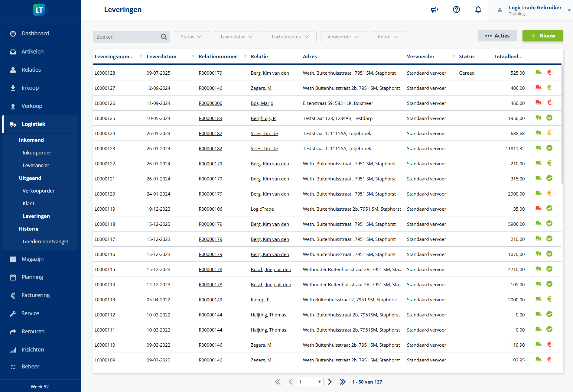Image resolution: width=573 pixels, height=392 pixels.
Task: Open the announcements megaphone icon
Action: point(435,9)
